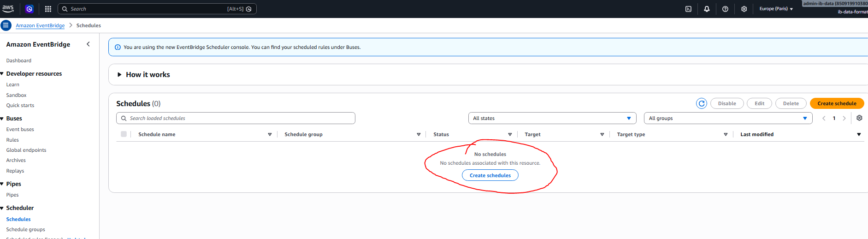The width and height of the screenshot is (868, 239).
Task: Refresh the schedules list
Action: (702, 103)
